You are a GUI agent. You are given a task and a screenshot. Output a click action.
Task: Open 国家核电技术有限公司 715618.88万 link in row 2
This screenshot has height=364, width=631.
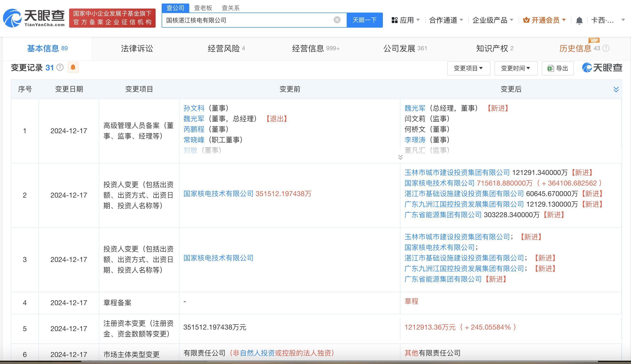[x=439, y=183]
